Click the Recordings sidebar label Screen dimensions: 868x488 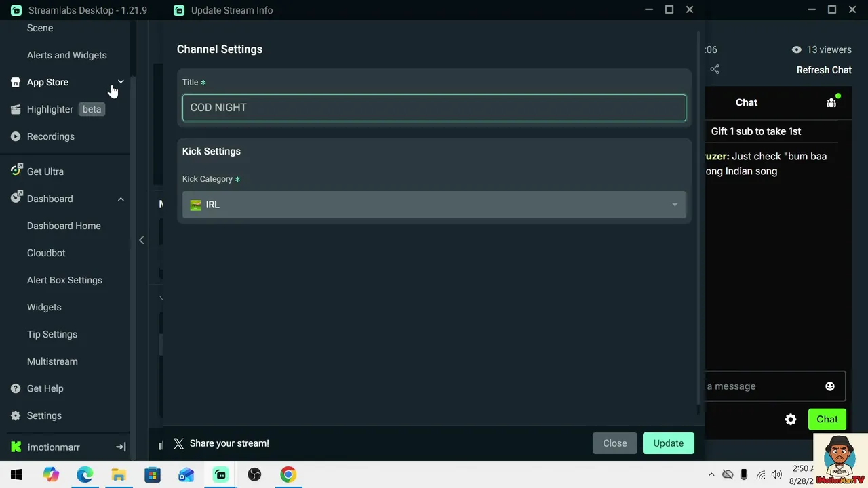click(x=51, y=136)
